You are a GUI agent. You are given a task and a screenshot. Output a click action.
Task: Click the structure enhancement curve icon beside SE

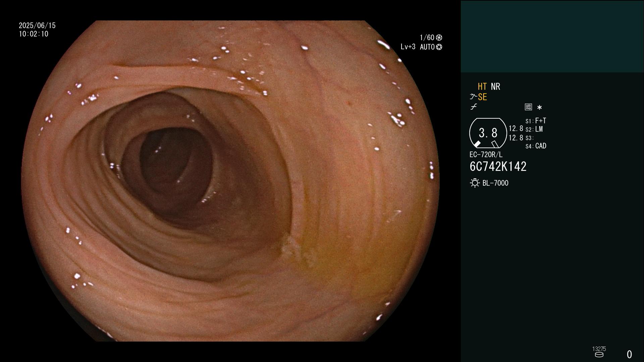coord(473,97)
